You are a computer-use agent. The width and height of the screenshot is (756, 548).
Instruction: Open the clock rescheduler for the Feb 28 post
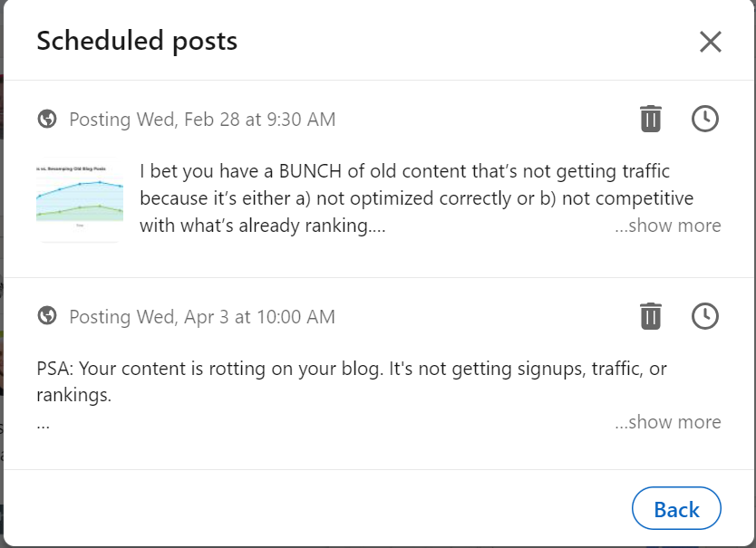704,118
